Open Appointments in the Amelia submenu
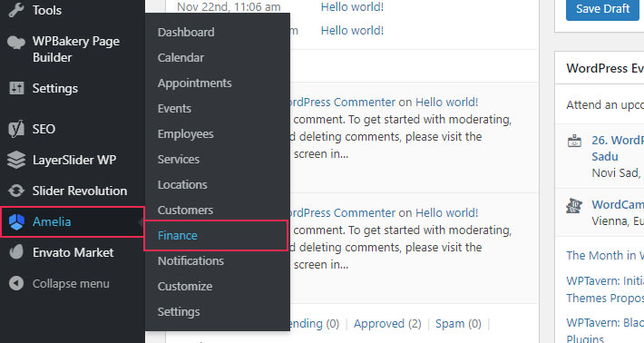 pyautogui.click(x=195, y=83)
